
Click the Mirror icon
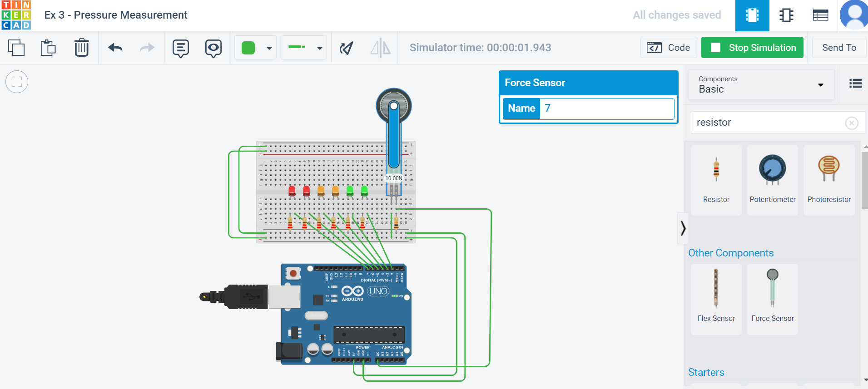[x=381, y=48]
